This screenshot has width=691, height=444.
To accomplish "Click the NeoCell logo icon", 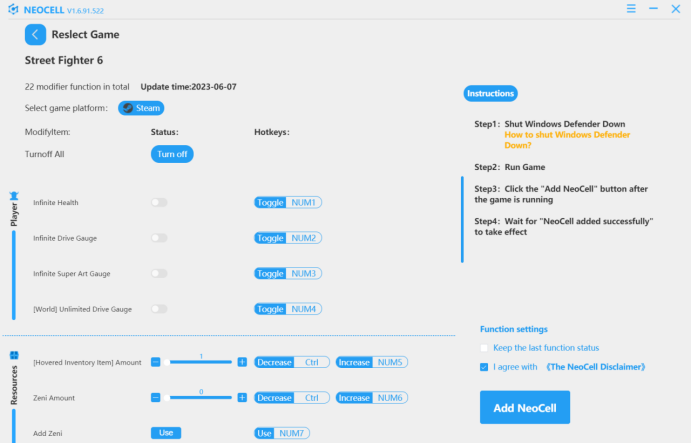I will (12, 8).
